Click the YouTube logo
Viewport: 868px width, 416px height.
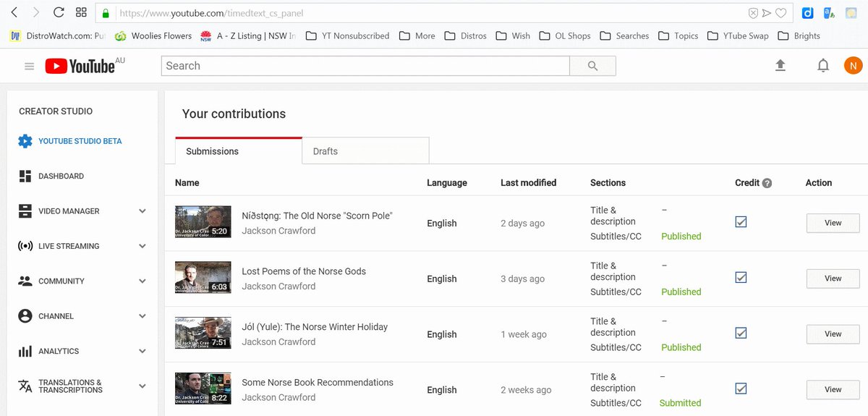coord(80,66)
